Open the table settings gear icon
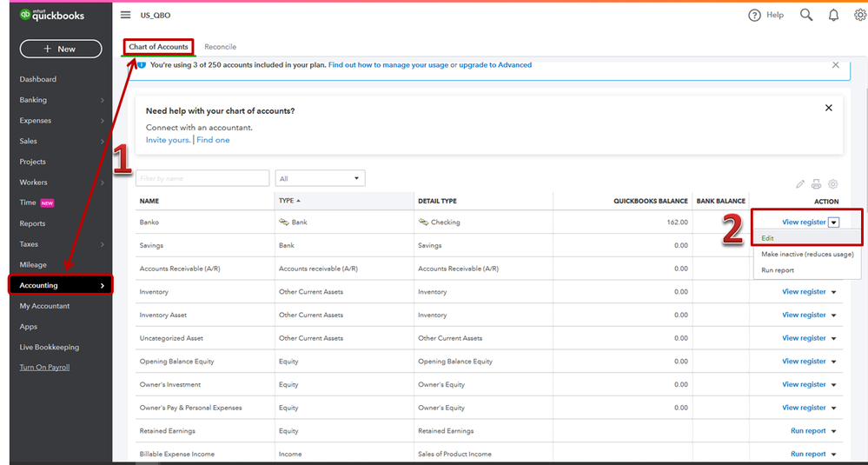 point(833,184)
